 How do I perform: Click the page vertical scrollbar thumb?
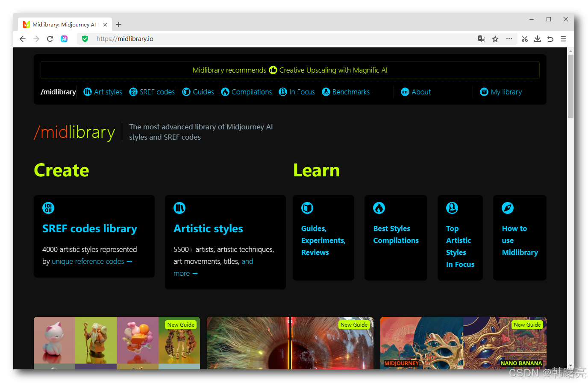pos(570,86)
